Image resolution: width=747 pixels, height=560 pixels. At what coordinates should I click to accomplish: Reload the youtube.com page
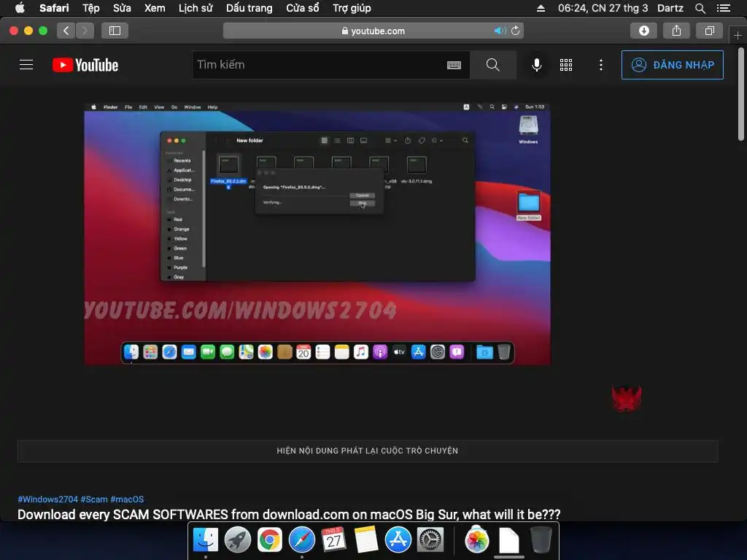point(516,31)
